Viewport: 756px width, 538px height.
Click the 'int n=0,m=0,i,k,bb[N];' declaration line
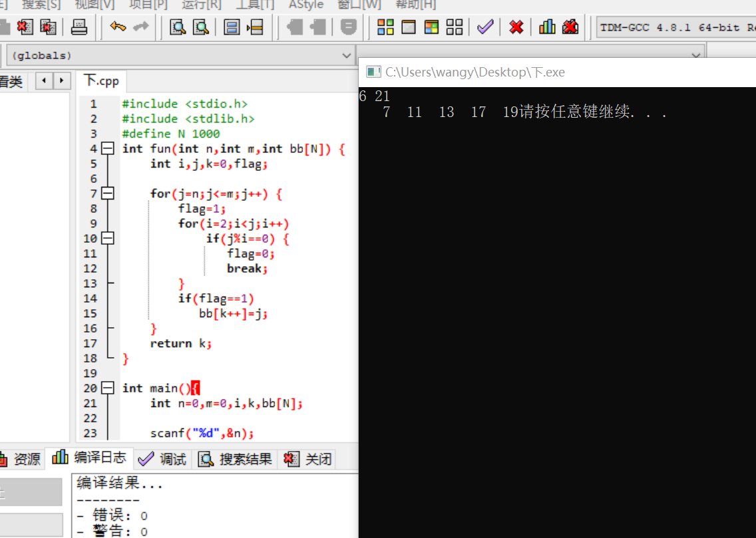tap(226, 403)
